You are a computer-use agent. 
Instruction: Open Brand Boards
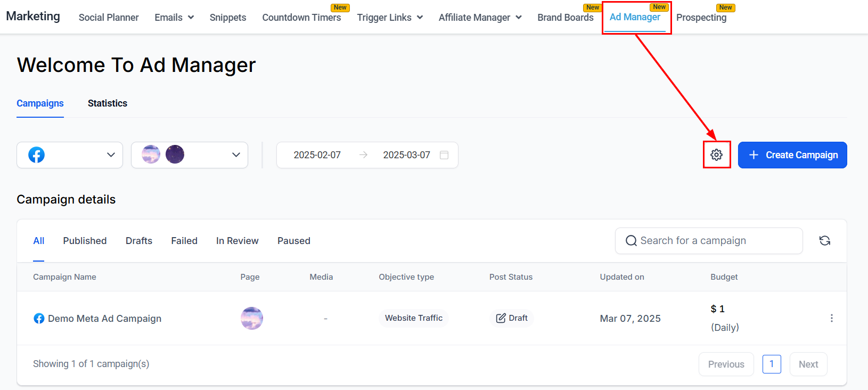click(x=566, y=18)
